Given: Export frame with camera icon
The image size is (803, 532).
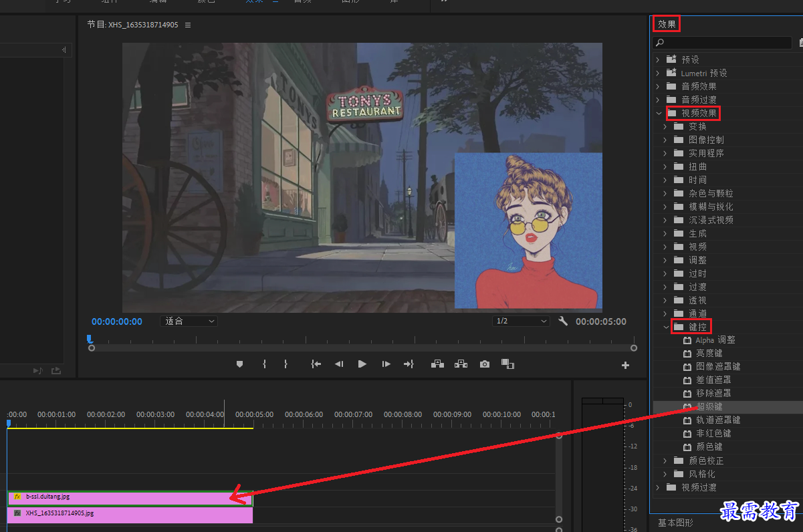Looking at the screenshot, I should click(x=485, y=364).
